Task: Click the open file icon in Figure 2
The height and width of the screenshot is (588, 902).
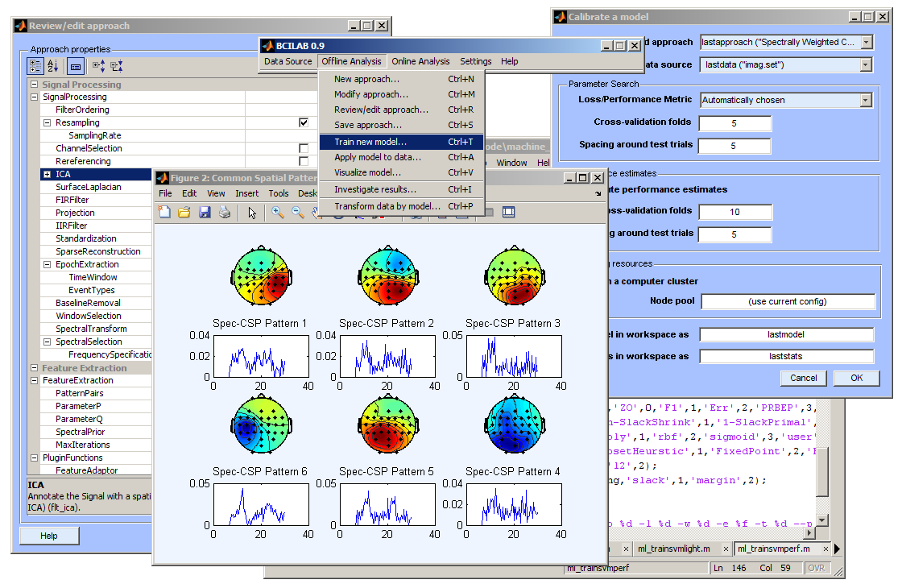Action: (x=184, y=212)
